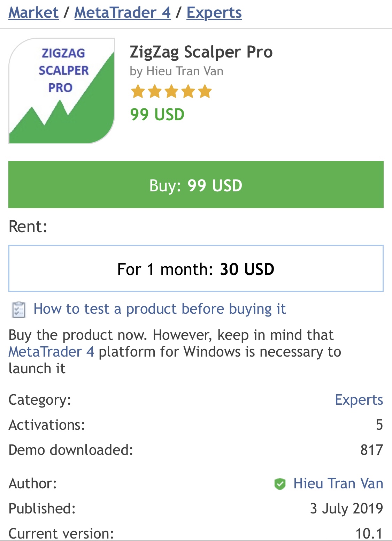Open How to test a product link

160,309
